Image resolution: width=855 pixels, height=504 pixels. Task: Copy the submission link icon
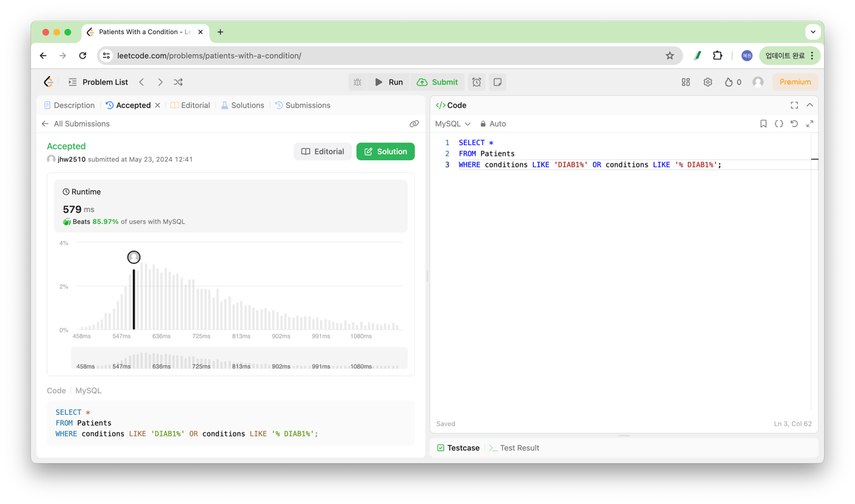click(414, 123)
